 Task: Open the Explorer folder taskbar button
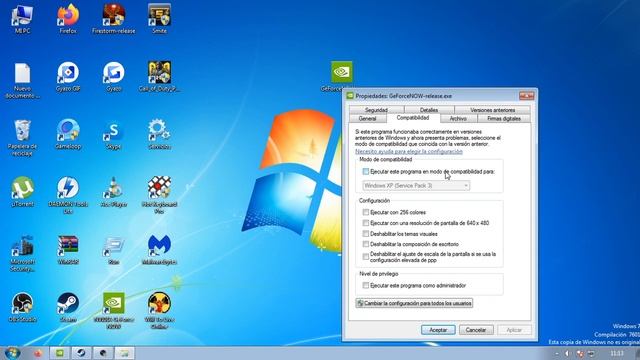click(124, 353)
